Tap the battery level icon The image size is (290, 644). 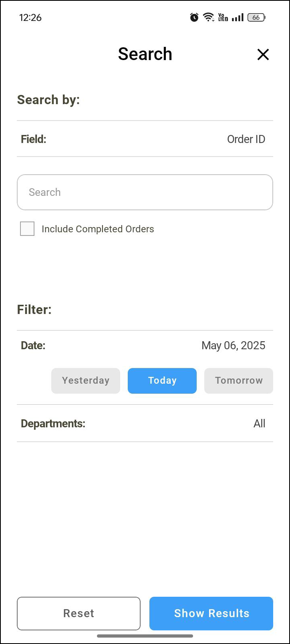pos(256,17)
